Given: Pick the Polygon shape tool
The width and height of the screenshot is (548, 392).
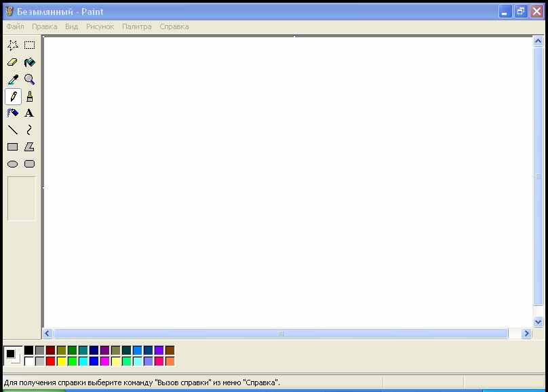Looking at the screenshot, I should (x=30, y=147).
